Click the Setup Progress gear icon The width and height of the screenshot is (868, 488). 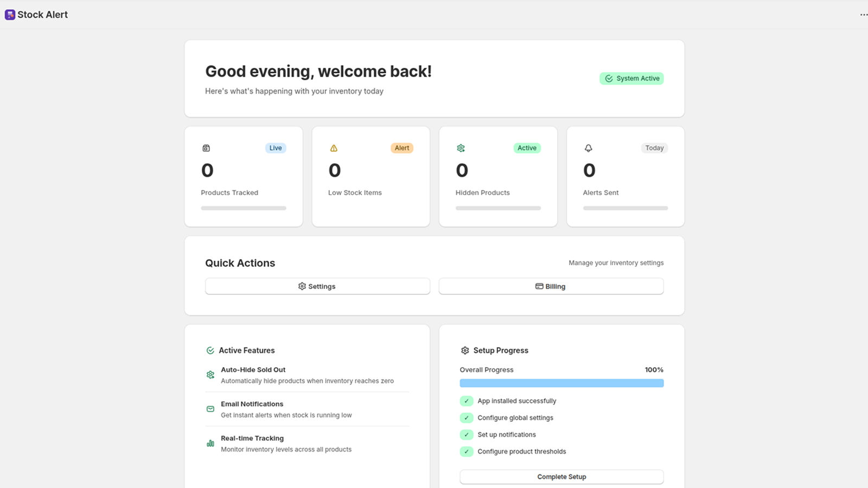465,350
